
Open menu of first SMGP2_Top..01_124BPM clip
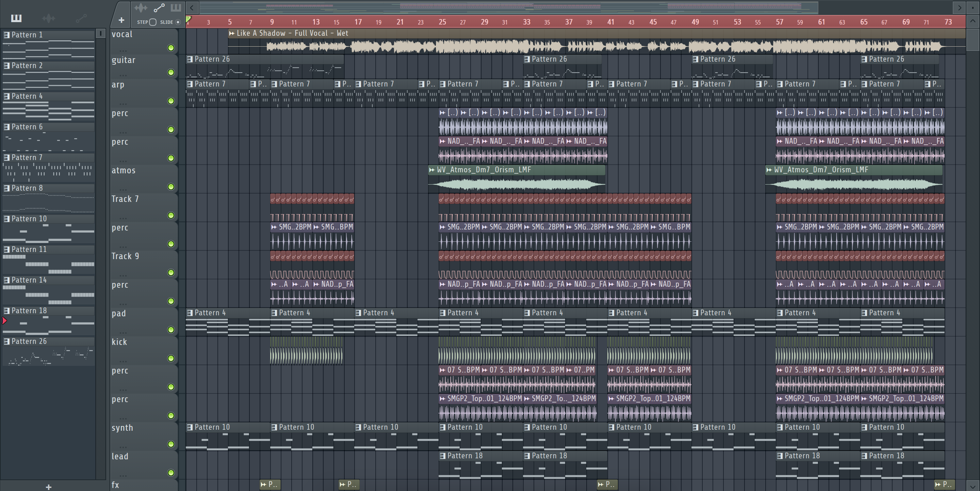(x=442, y=399)
